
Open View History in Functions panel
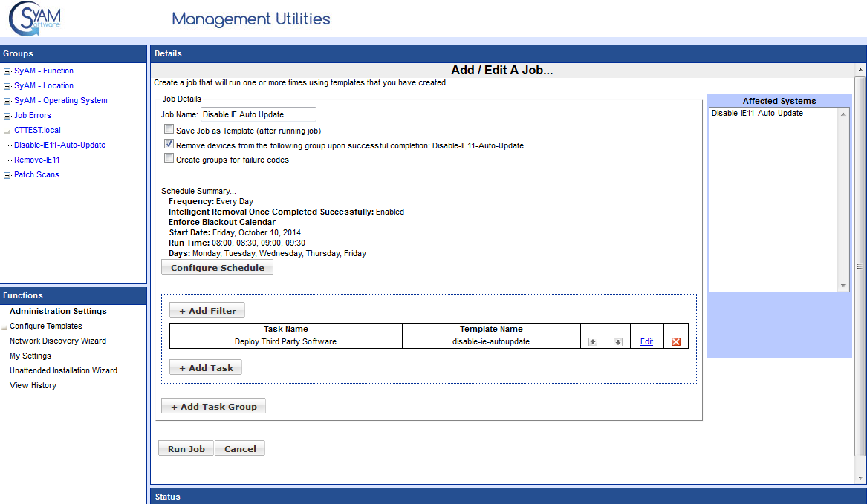(x=33, y=386)
